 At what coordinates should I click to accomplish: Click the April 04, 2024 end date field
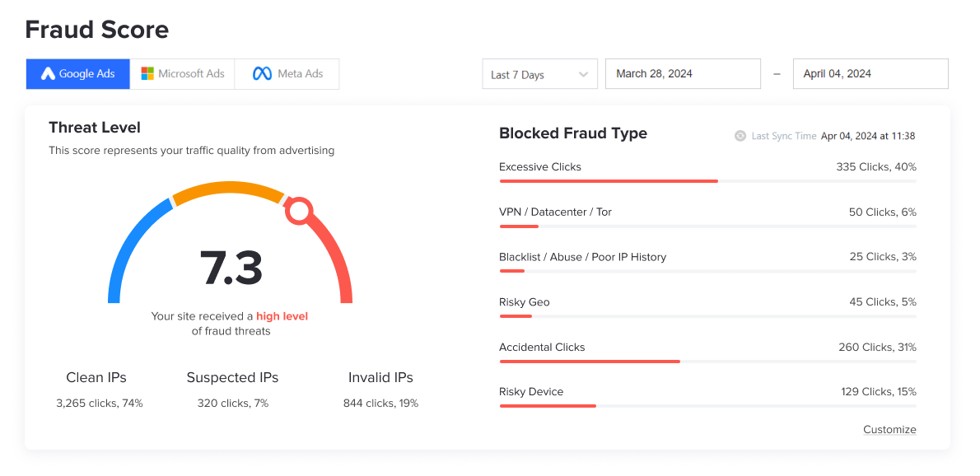(x=870, y=73)
